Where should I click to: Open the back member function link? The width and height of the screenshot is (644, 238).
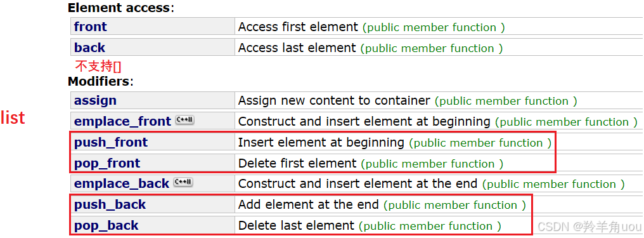pyautogui.click(x=89, y=48)
